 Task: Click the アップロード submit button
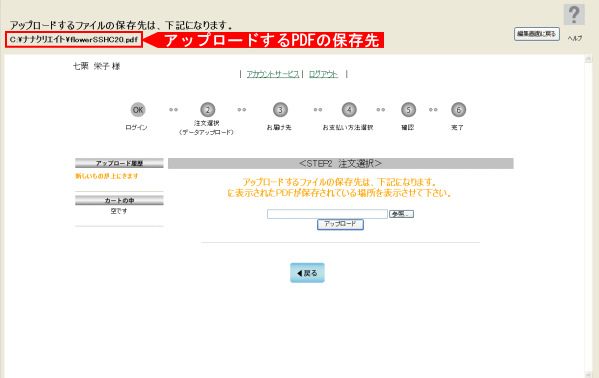[x=340, y=224]
